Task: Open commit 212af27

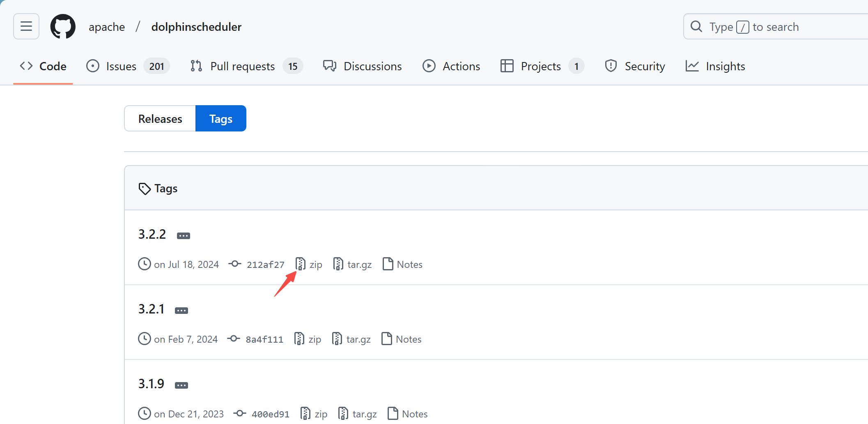Action: tap(265, 265)
